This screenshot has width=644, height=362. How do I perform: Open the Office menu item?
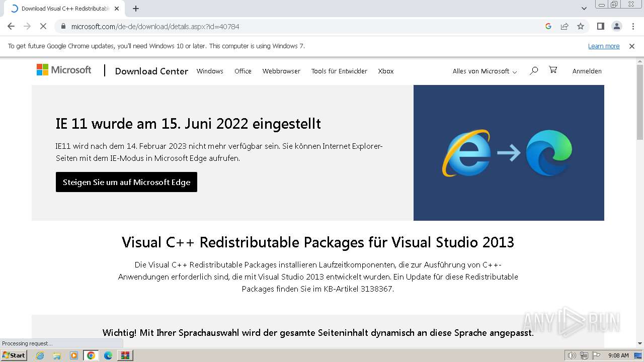[243, 71]
